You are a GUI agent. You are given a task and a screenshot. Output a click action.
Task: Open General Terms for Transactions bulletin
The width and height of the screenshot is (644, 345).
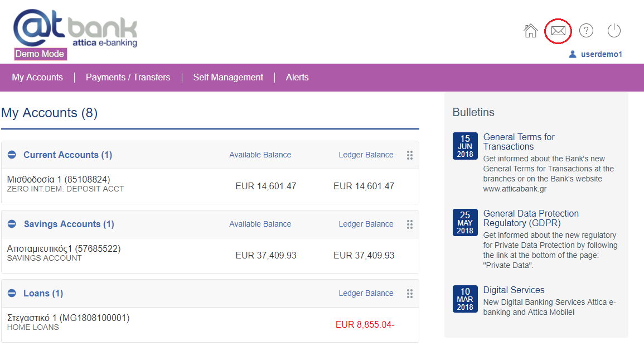point(519,142)
